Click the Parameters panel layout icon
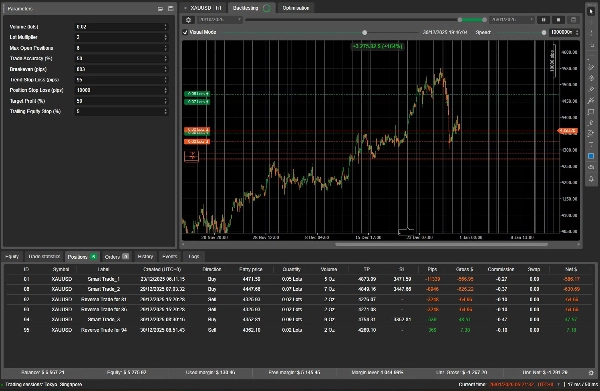Viewport: 600px width, 391px height. click(170, 8)
